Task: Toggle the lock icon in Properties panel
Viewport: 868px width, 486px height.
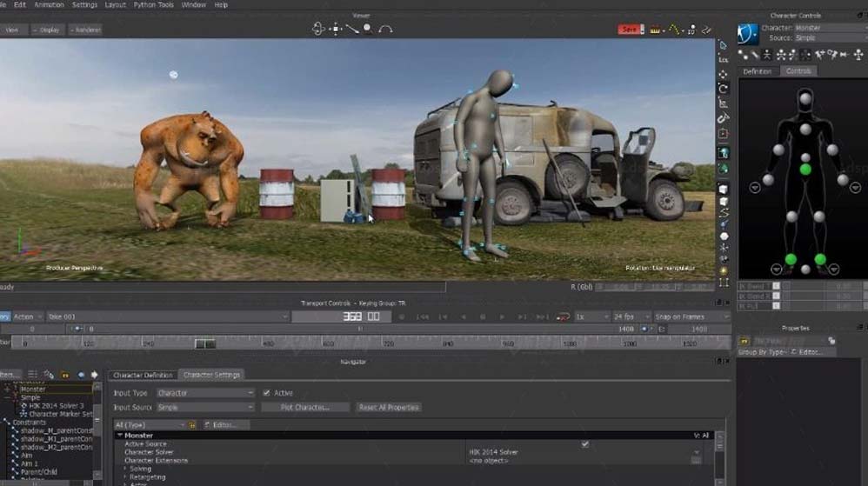Action: [831, 340]
